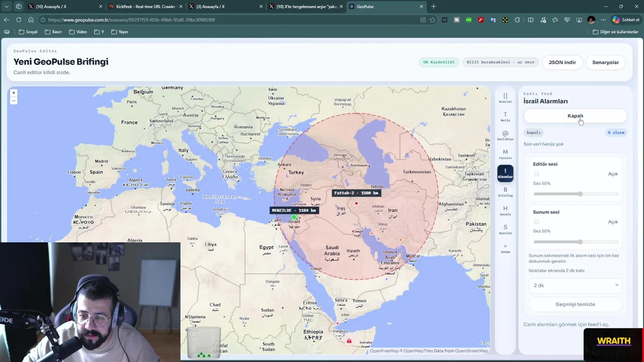Open the Sunum presentation sidebar section
This screenshot has height=362, width=644.
(505, 248)
